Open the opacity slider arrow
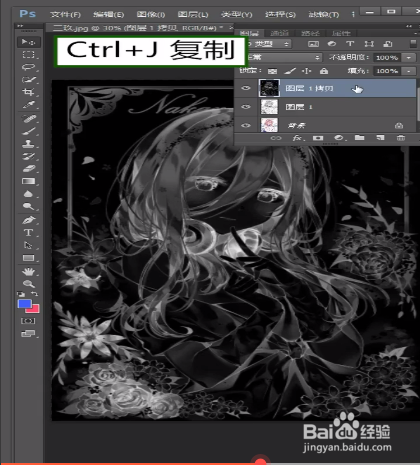 click(409, 57)
